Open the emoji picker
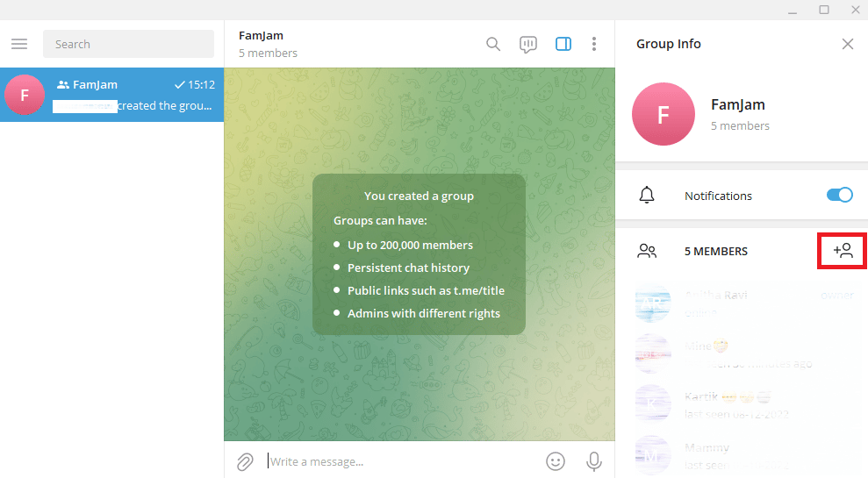 tap(556, 460)
